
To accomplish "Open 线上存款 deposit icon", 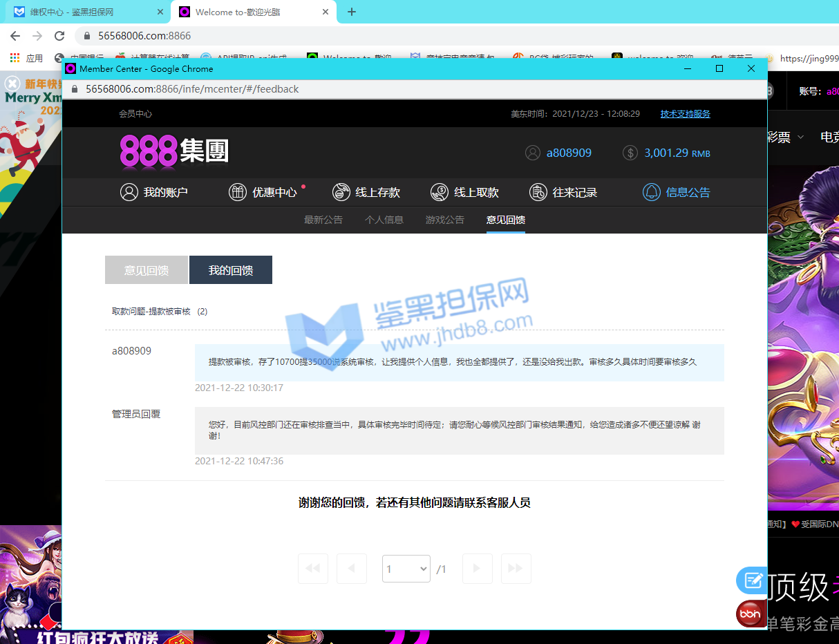I will point(341,192).
